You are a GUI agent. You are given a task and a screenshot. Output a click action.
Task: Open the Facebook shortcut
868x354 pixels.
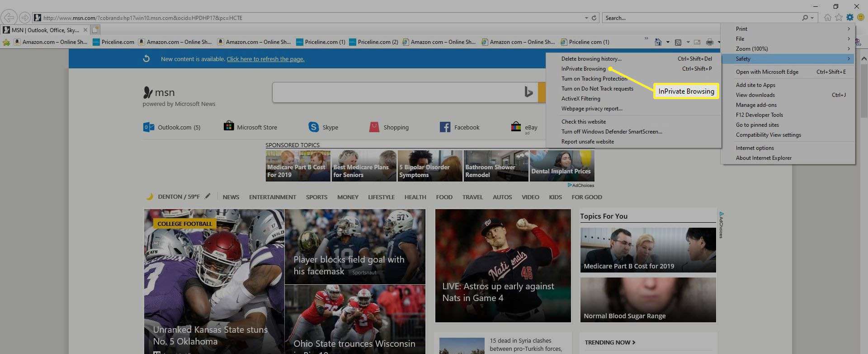click(x=459, y=127)
